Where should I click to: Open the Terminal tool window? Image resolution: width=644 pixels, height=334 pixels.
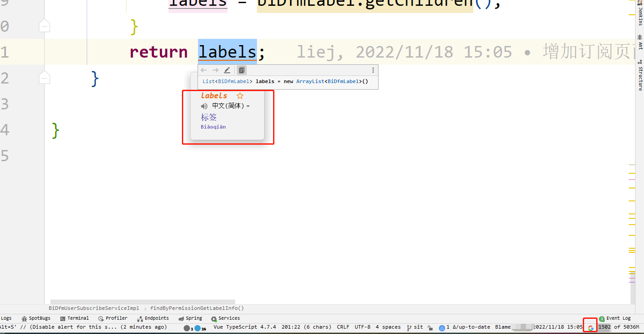[x=75, y=318]
